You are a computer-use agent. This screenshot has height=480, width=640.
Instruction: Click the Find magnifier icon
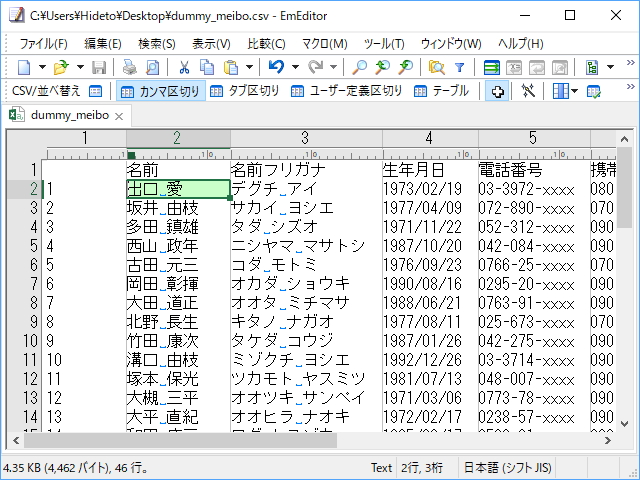pyautogui.click(x=360, y=67)
